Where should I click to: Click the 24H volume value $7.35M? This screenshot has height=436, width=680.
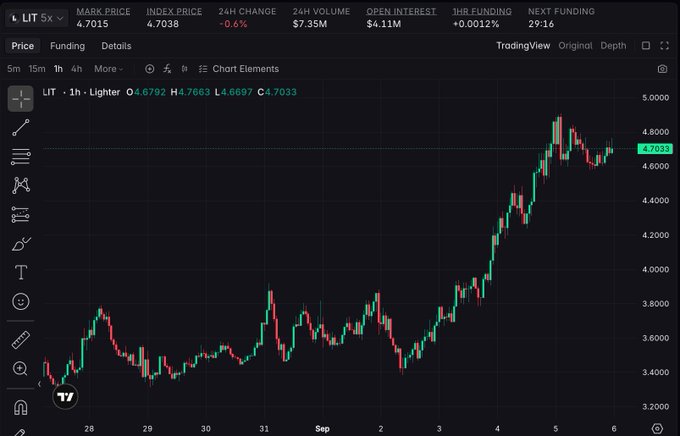click(x=310, y=24)
